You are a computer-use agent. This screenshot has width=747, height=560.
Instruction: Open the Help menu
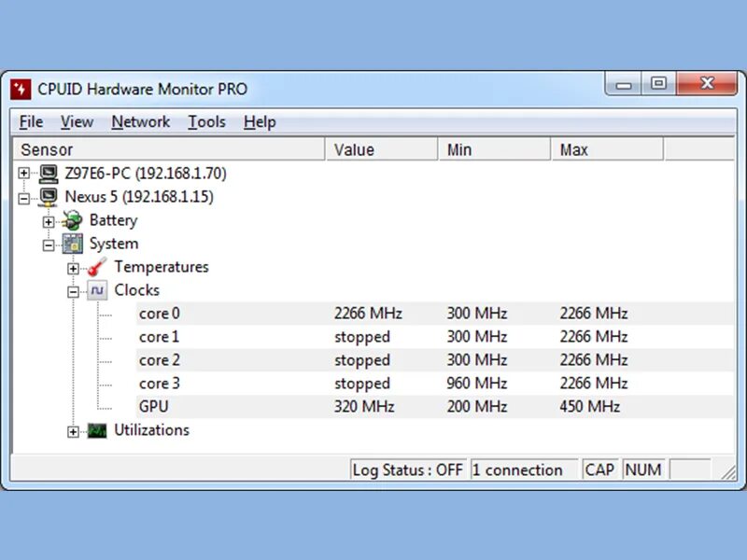click(x=260, y=122)
